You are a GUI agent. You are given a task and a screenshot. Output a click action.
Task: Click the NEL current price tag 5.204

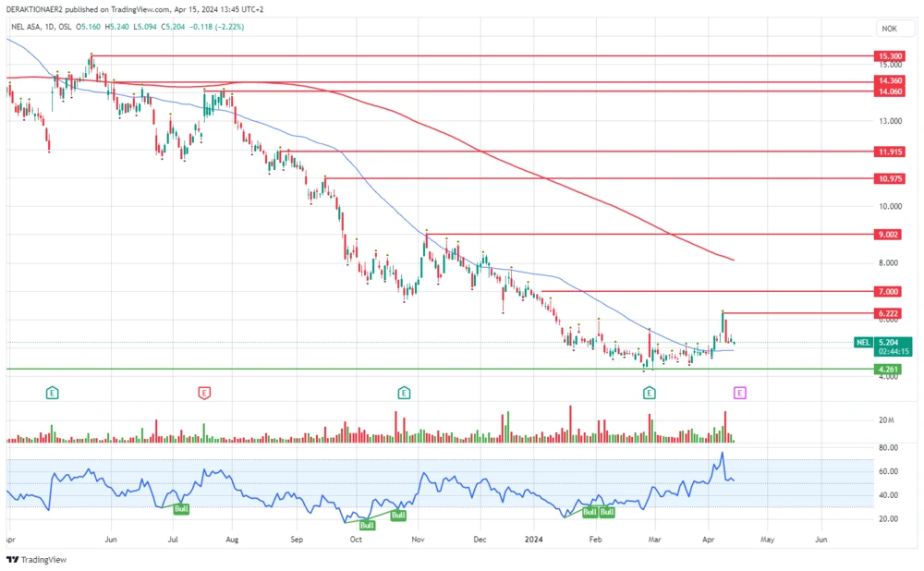[x=888, y=342]
